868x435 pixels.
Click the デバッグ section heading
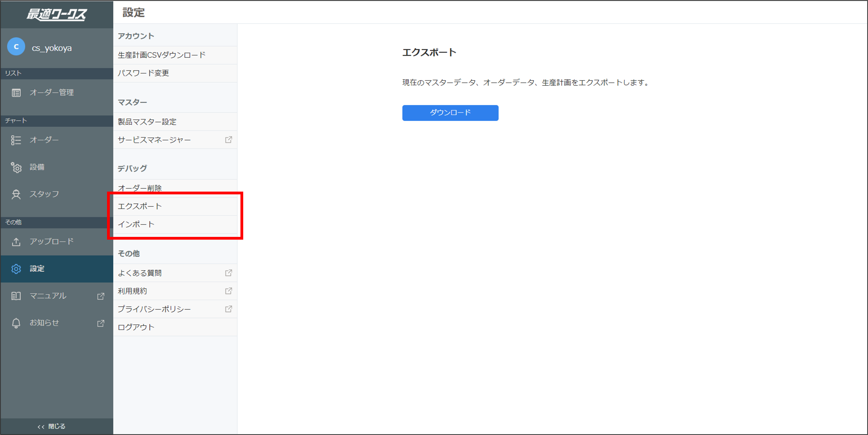(x=132, y=168)
